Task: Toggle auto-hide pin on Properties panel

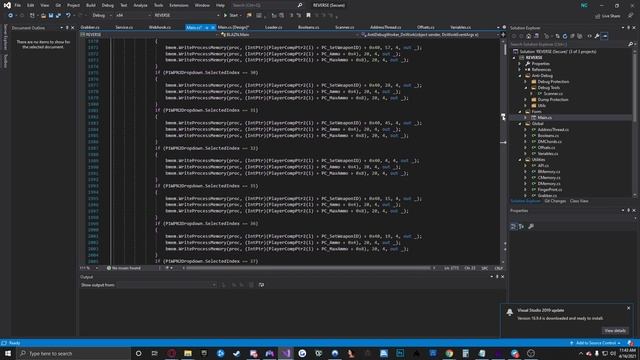Action: point(629,211)
